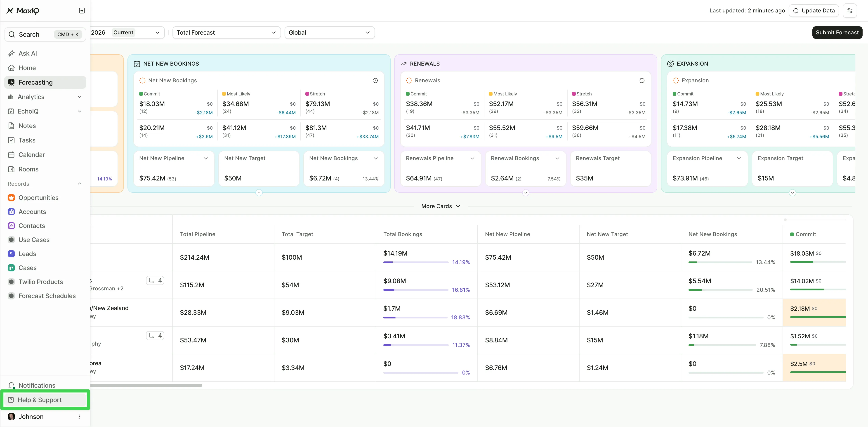The width and height of the screenshot is (868, 427).
Task: Open Ask AI from the sidebar
Action: coord(45,53)
